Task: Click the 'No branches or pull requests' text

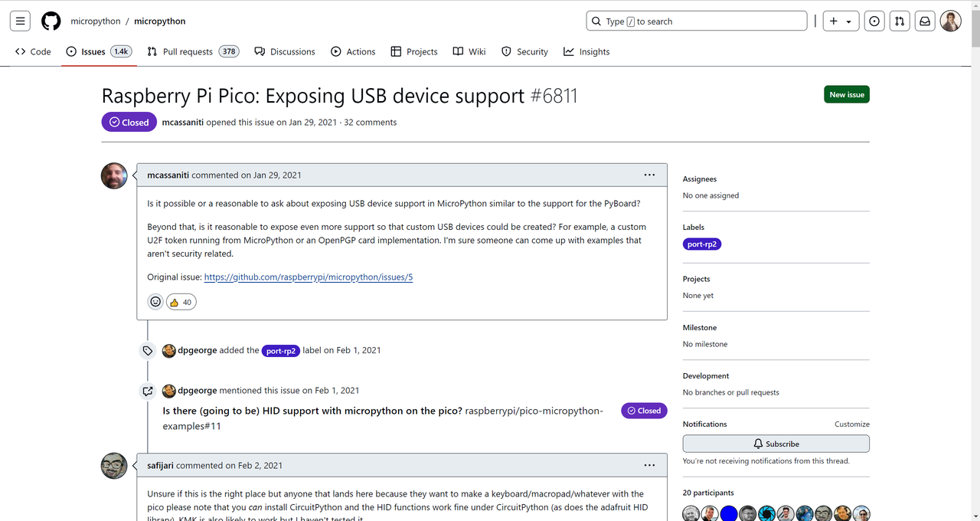Action: (731, 392)
